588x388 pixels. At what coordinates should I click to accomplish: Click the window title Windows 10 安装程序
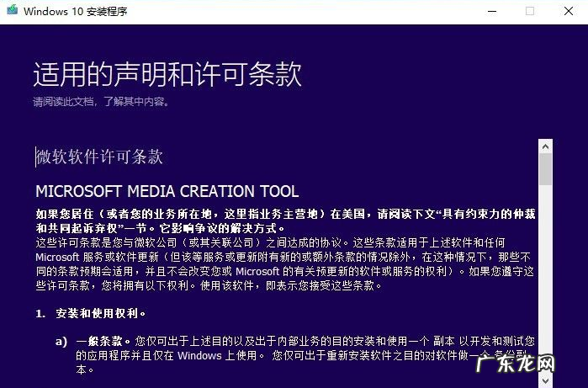tap(76, 11)
